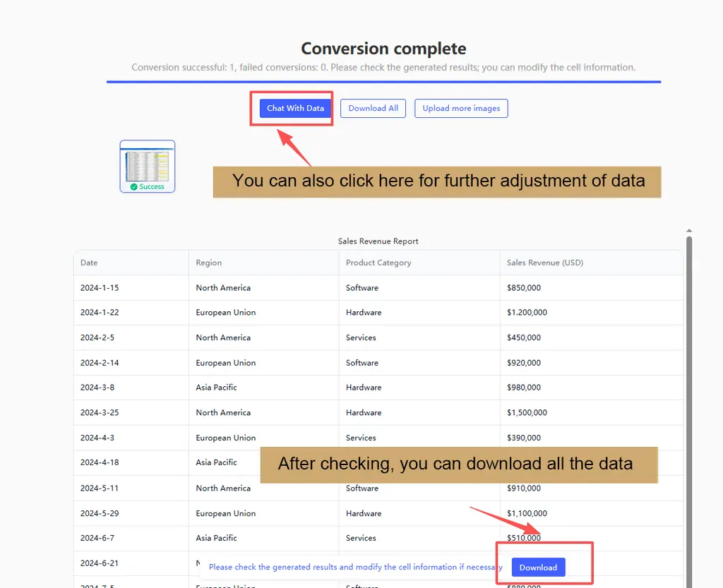
Task: Select the Date column header
Action: point(89,263)
